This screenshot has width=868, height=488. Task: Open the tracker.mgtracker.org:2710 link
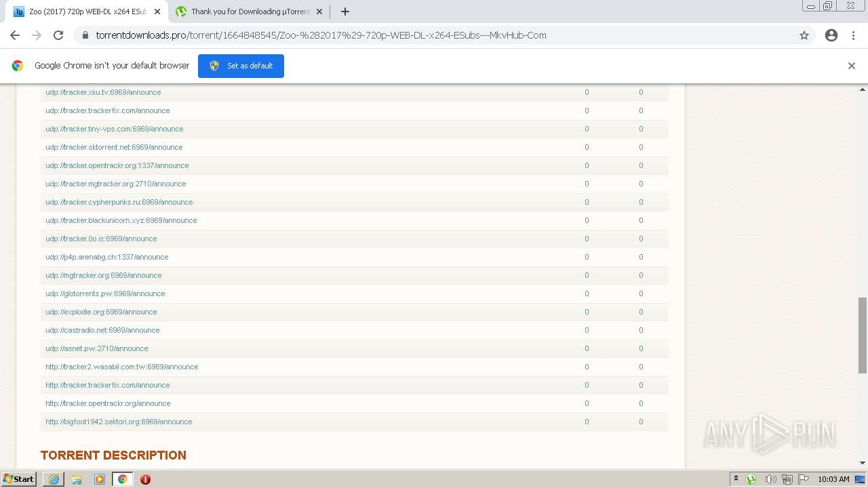point(115,184)
